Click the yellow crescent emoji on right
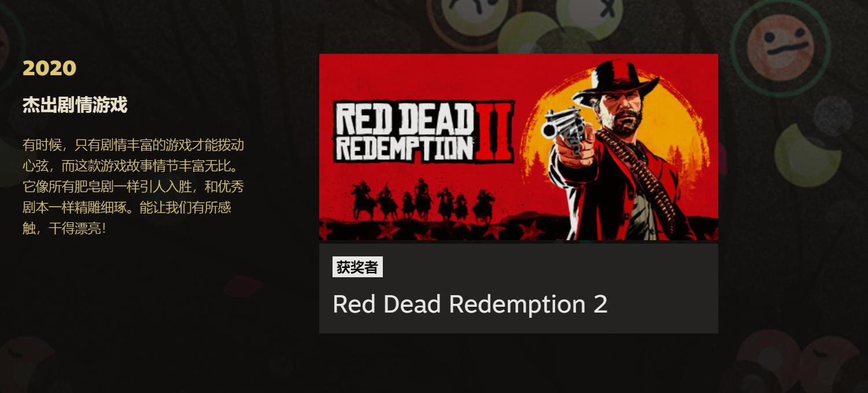This screenshot has height=393, width=868. [806, 155]
